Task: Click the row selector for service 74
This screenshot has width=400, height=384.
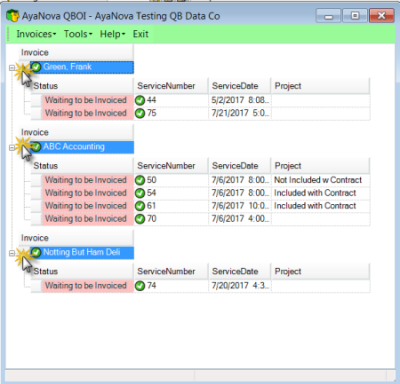Action: point(36,286)
